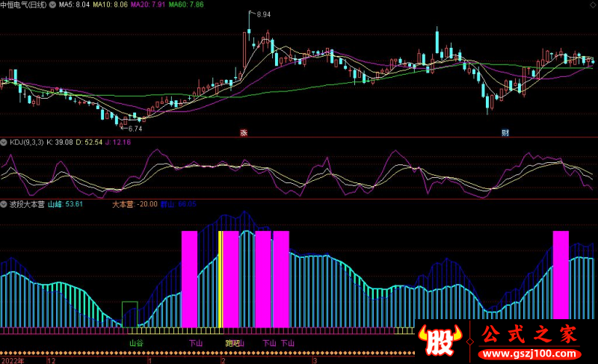Image resolution: width=598 pixels, height=364 pixels.
Task: Click the rightmost magenta signal bar
Action: click(x=561, y=275)
